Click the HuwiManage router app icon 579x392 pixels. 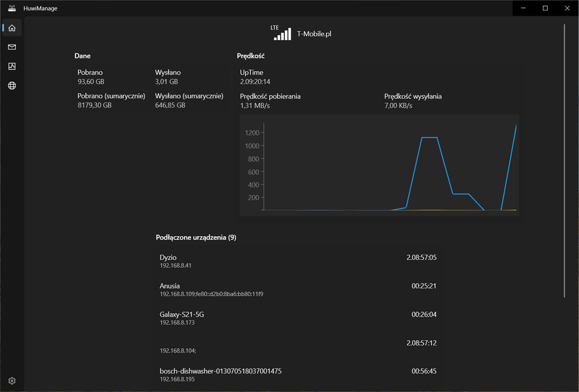(x=11, y=8)
